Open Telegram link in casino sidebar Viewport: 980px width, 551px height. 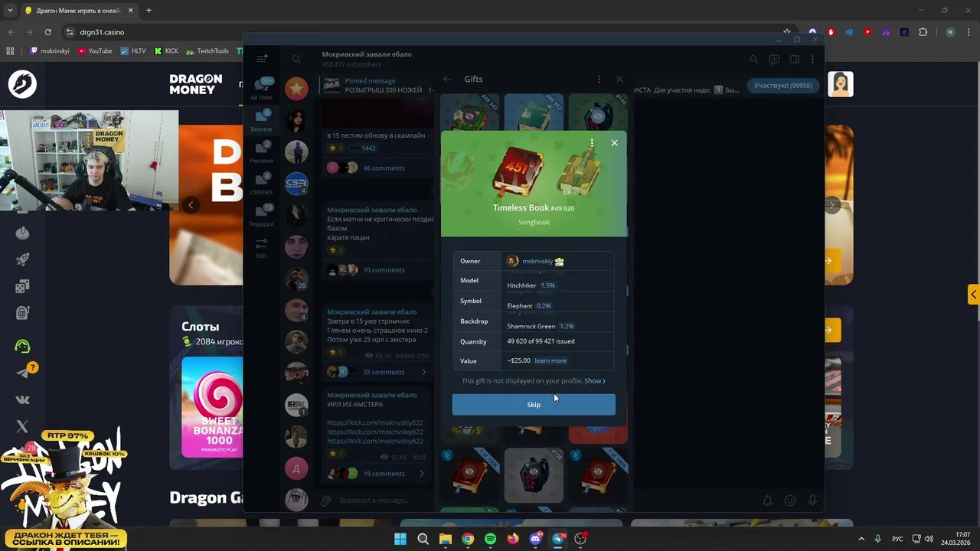(22, 373)
